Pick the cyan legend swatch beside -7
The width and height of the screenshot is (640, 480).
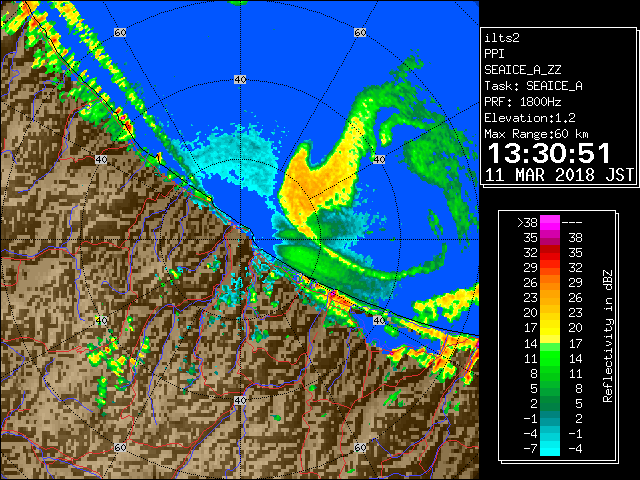tap(550, 448)
